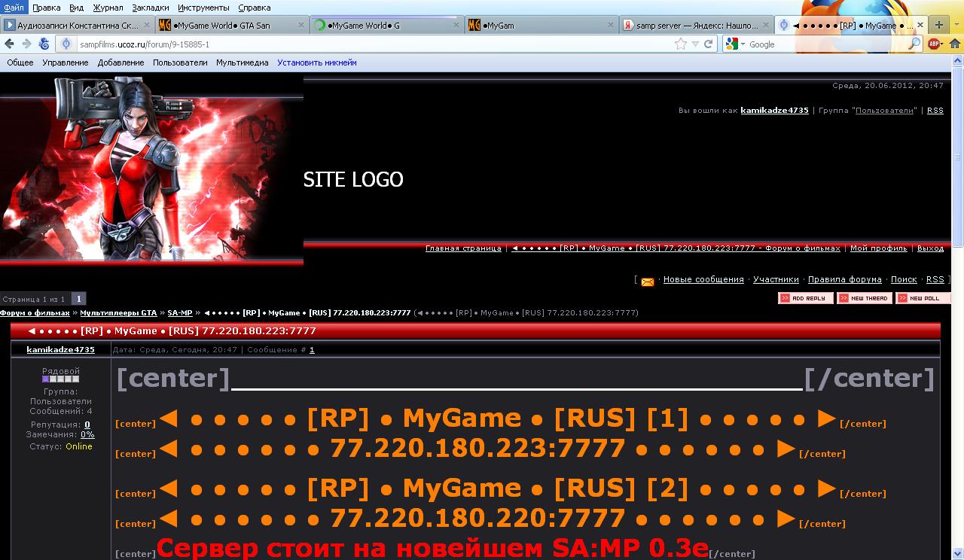Click the post author kamikadze4735 name
This screenshot has width=964, height=560.
(x=60, y=349)
